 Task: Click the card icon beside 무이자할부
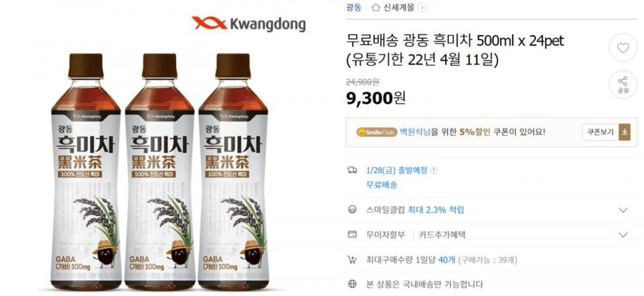[x=352, y=235]
